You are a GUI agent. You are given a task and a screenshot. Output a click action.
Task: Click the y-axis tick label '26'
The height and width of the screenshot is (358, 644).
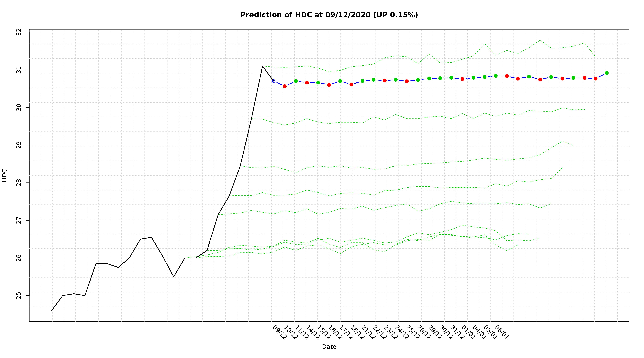click(19, 258)
